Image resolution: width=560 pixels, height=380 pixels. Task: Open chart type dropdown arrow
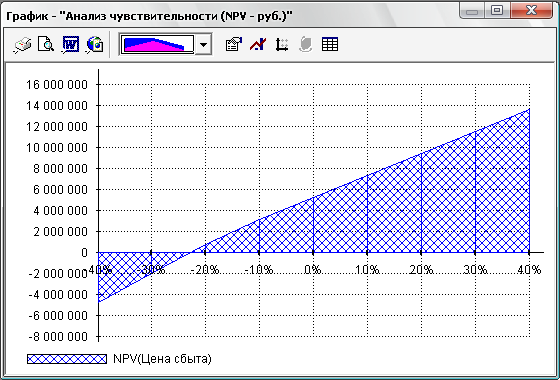click(x=203, y=45)
